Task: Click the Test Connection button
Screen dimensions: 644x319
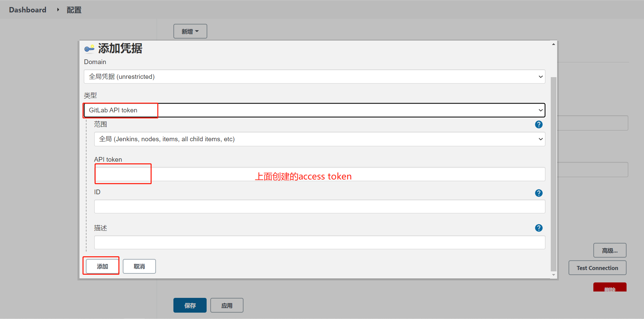Action: (x=597, y=268)
